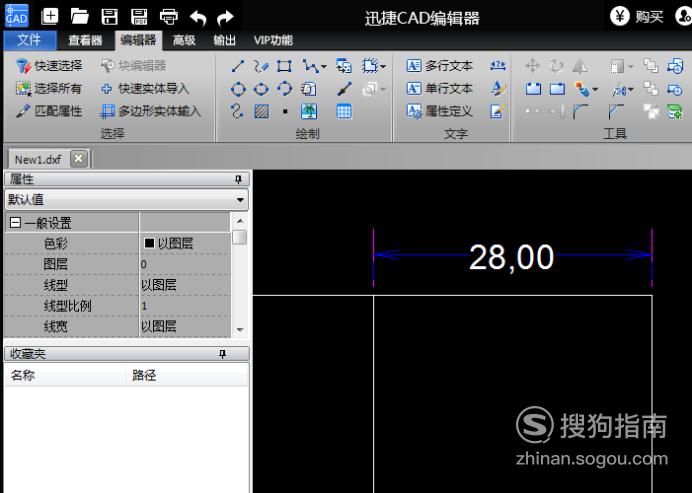The width and height of the screenshot is (692, 493).
Task: Pin the 属性 panel
Action: (238, 179)
